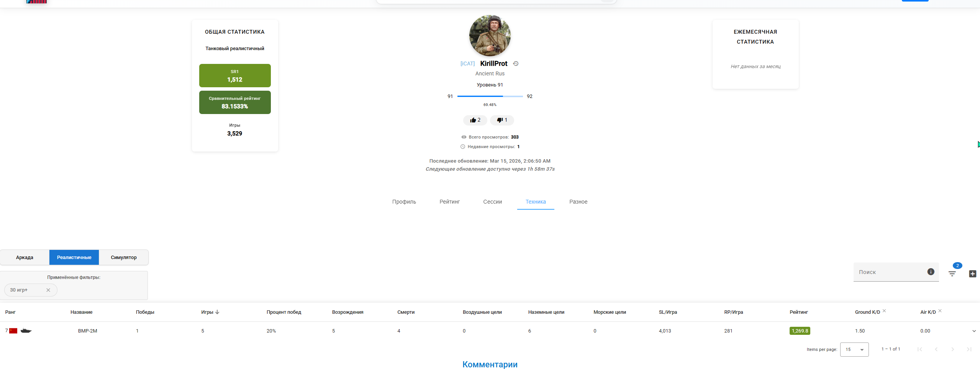The height and width of the screenshot is (375, 980).
Task: Switch to Симулятор mode
Action: [123, 258]
